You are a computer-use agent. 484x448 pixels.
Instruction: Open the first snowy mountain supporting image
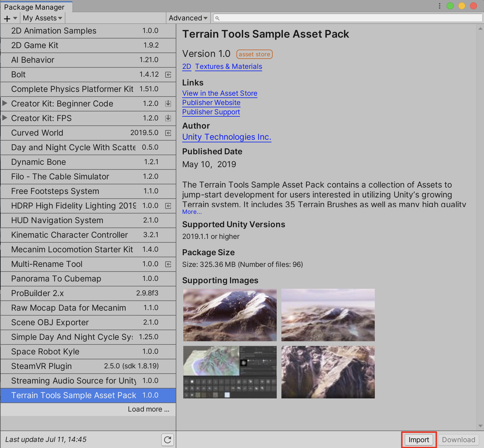pyautogui.click(x=230, y=315)
